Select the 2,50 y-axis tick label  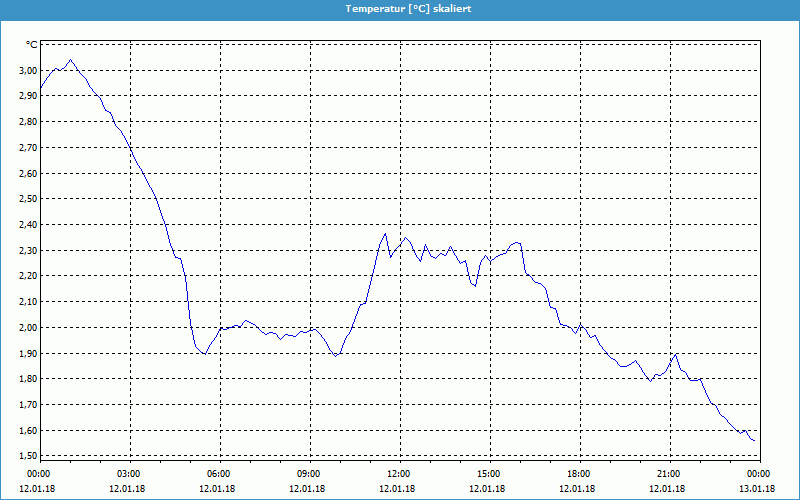click(x=26, y=199)
